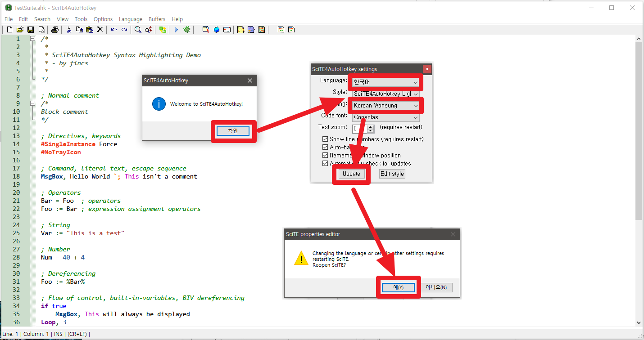This screenshot has width=644, height=340.
Task: Click the Edit style button
Action: point(392,174)
